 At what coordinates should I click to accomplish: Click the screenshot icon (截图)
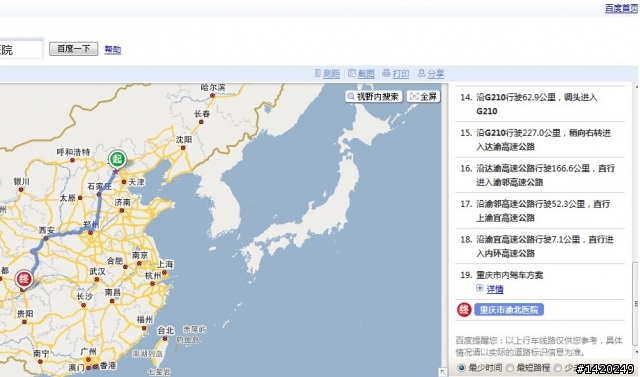[x=352, y=73]
